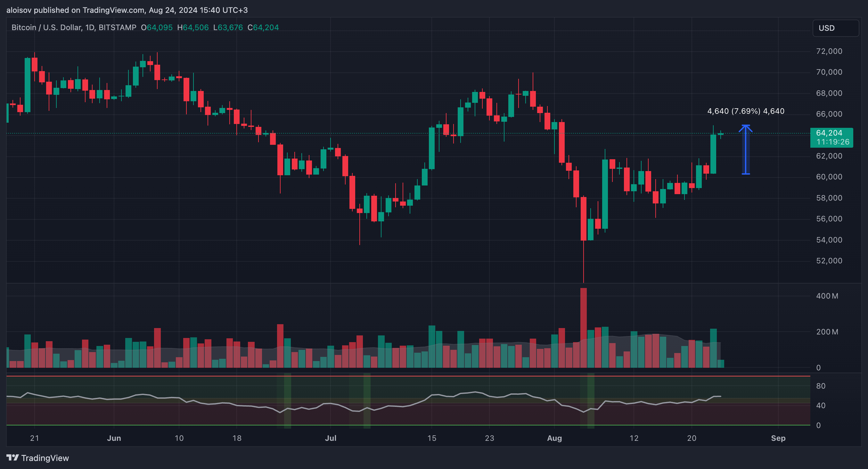Viewport: 868px width, 469px height.
Task: Click the Sep label on time axis
Action: point(778,438)
